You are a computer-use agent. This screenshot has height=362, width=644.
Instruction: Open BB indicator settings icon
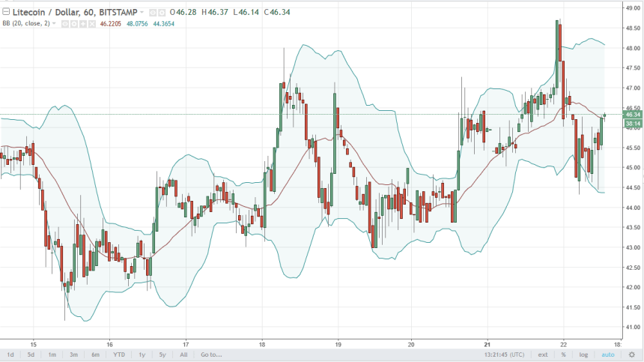pos(74,24)
